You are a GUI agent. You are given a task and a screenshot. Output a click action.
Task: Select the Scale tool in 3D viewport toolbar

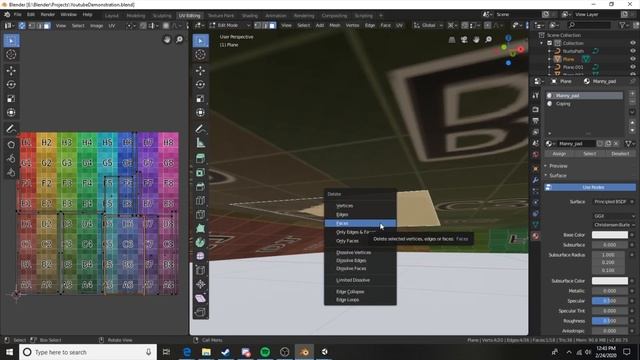(x=200, y=98)
